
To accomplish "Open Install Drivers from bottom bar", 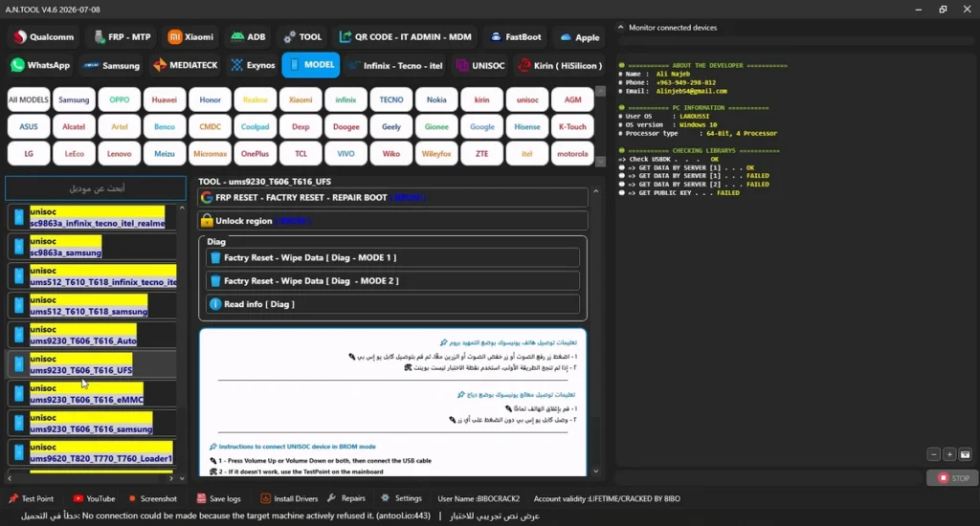I will pos(289,498).
